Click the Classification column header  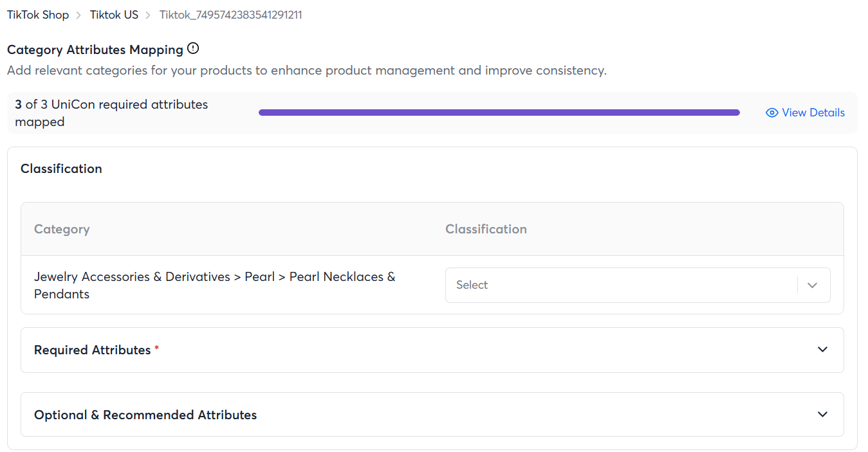coord(486,230)
